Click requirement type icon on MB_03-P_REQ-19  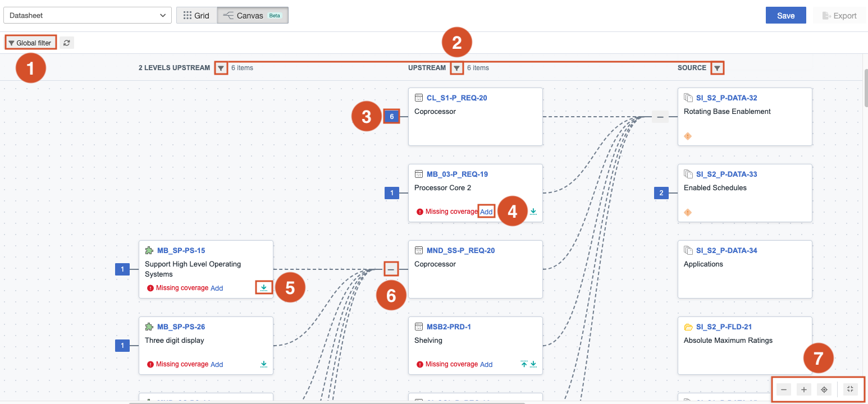point(419,174)
